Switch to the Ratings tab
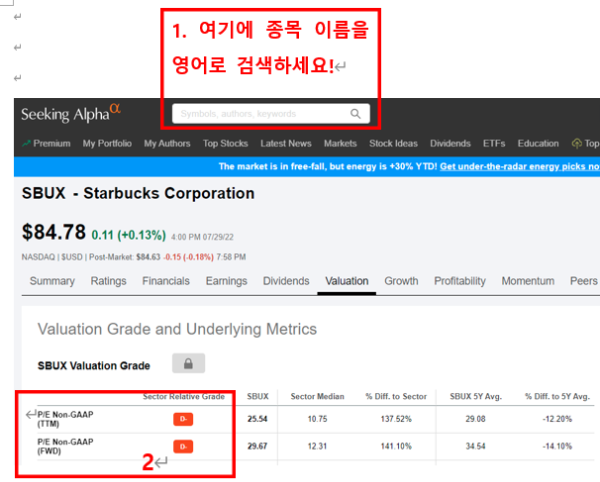Image resolution: width=600 pixels, height=482 pixels. click(108, 281)
